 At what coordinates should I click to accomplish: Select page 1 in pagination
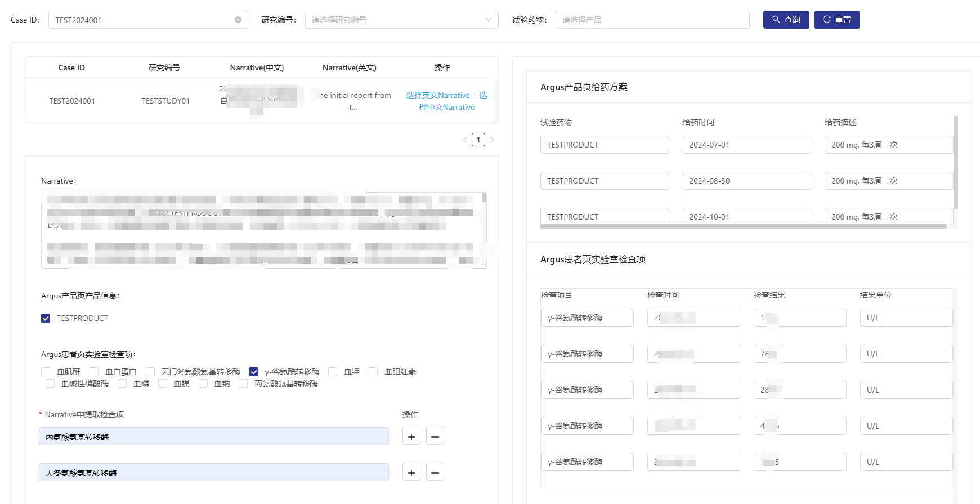coord(478,140)
